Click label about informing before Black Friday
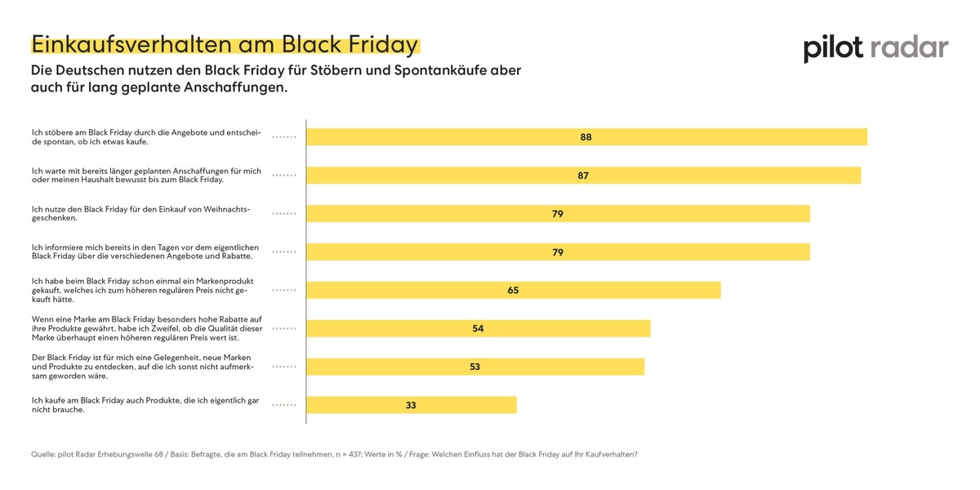This screenshot has width=980, height=490. pyautogui.click(x=145, y=252)
